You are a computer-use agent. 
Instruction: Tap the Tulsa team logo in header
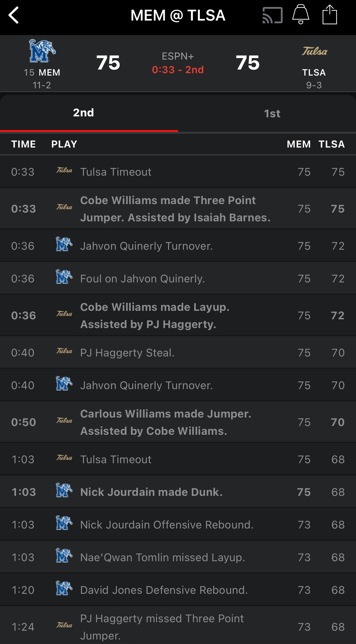[314, 51]
